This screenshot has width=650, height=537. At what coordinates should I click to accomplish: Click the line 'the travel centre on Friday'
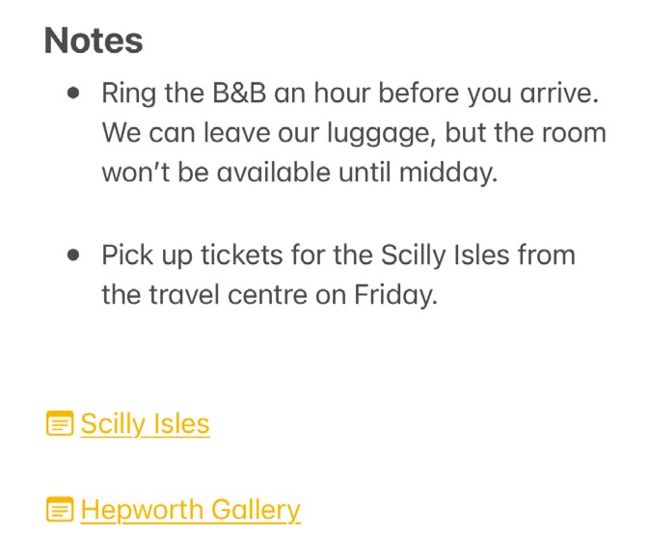point(270,296)
